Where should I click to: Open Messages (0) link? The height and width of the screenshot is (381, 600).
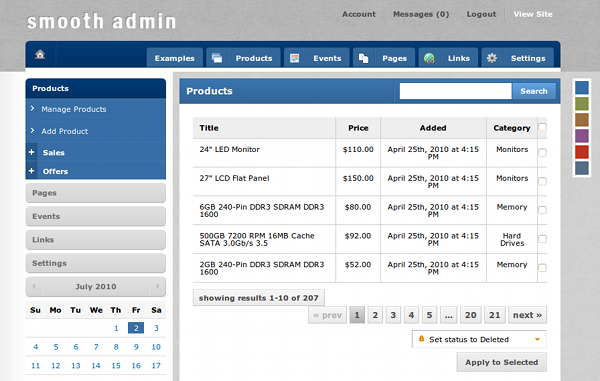click(421, 14)
